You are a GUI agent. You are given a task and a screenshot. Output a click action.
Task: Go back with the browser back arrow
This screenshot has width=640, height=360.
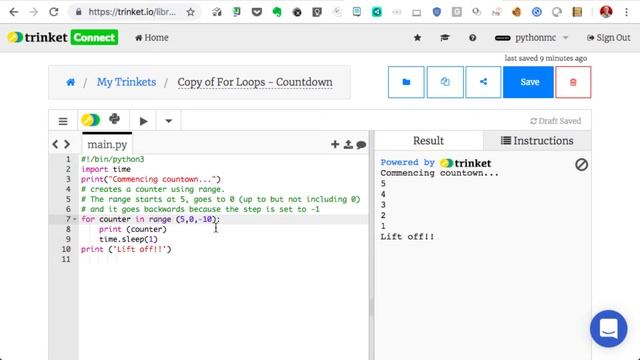pos(13,12)
